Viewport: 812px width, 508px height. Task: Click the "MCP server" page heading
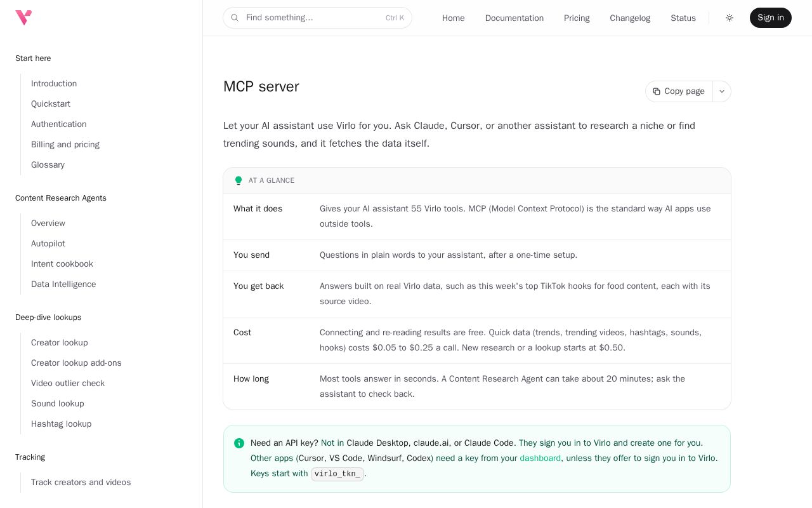tap(261, 86)
